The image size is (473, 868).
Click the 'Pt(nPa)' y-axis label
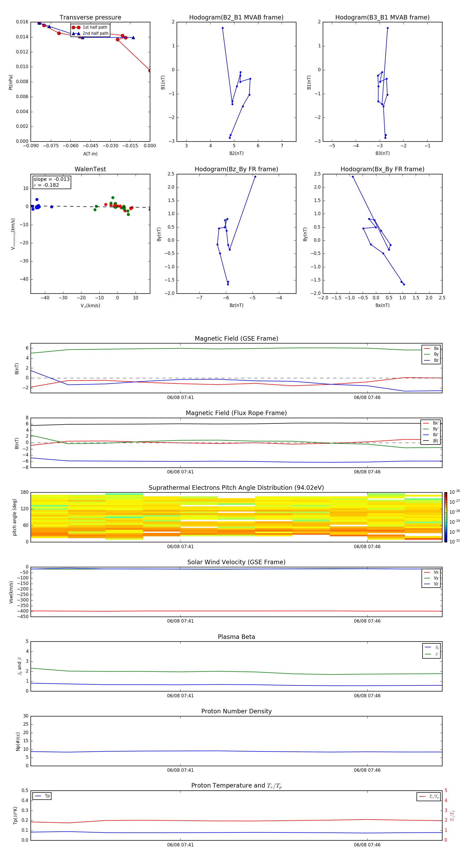[x=11, y=82]
